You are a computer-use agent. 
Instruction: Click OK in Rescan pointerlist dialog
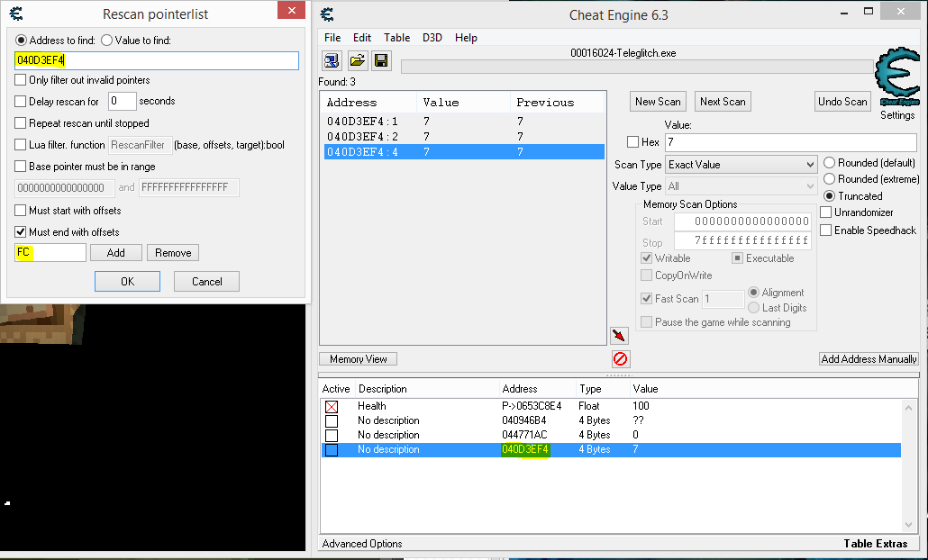[127, 281]
